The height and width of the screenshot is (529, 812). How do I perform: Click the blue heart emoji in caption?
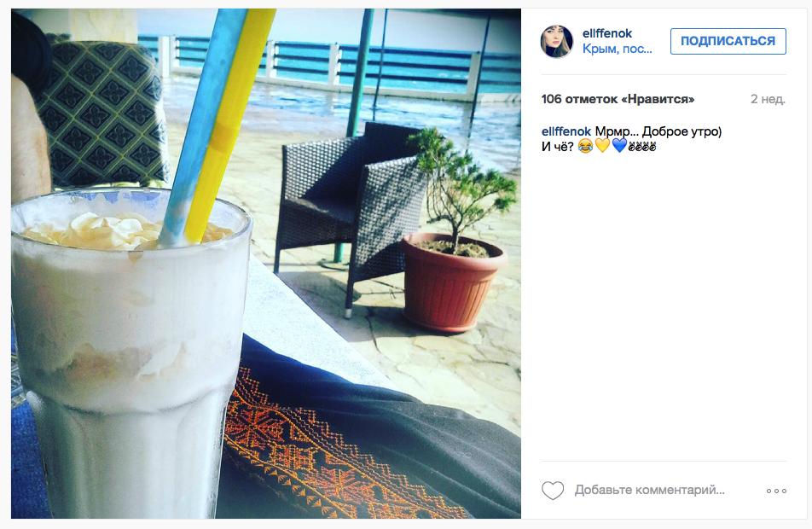point(619,146)
